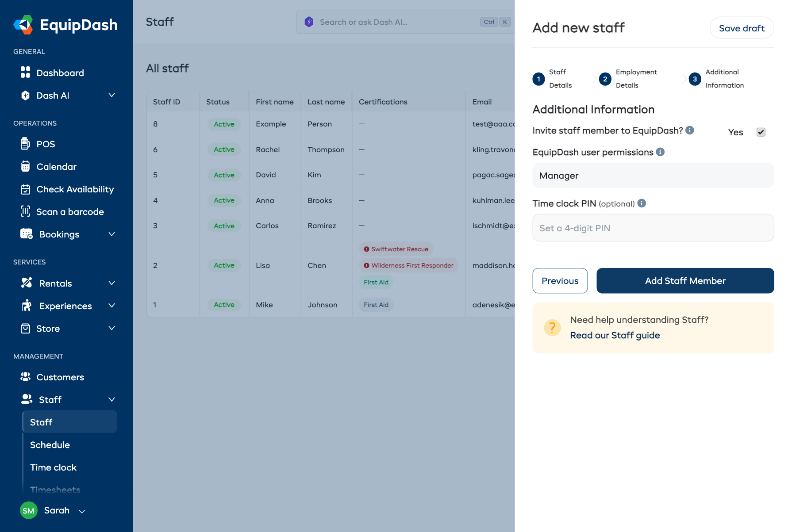Click the Dash AI hexagon icon in sidebar
The image size is (792, 532).
coord(26,95)
